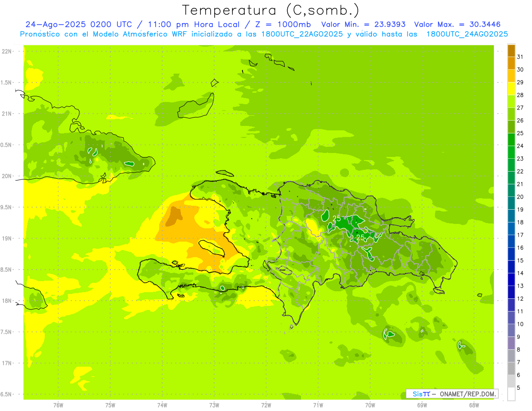This screenshot has width=532, height=411.
Task: Click the title "Temperatura (C,somb.)"
Action: point(271,10)
